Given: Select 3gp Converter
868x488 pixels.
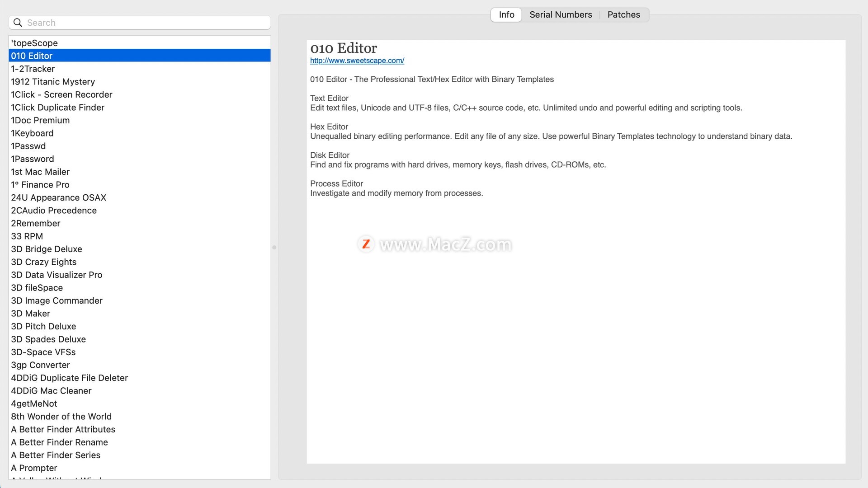Looking at the screenshot, I should point(140,365).
